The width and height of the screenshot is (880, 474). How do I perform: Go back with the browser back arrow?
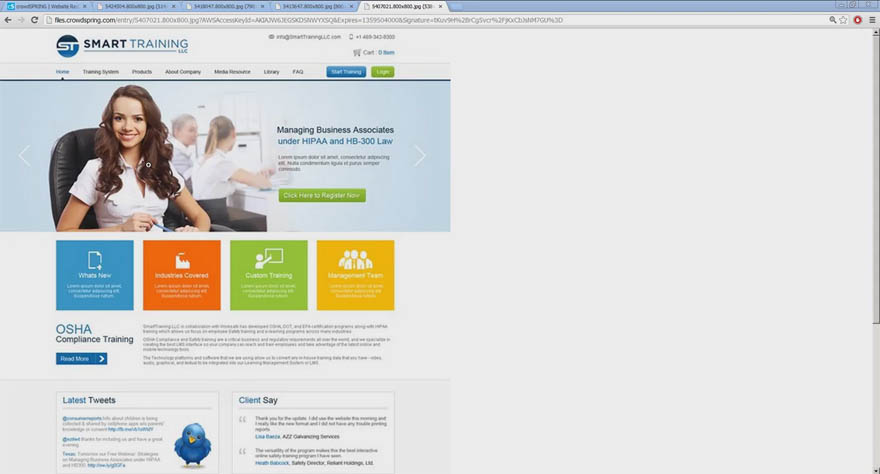(8, 20)
